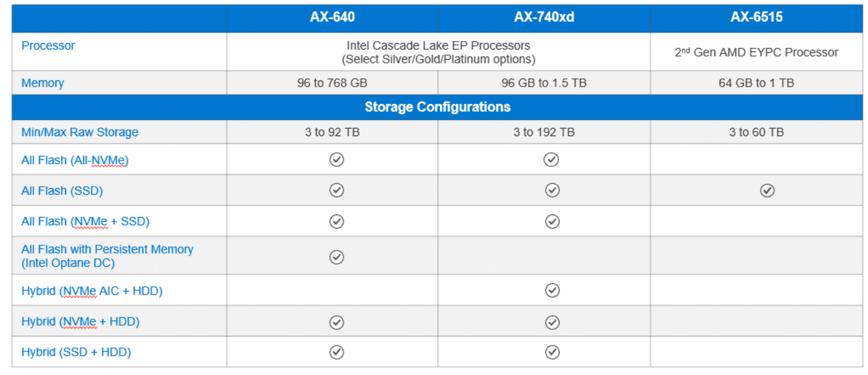This screenshot has height=375, width=868.
Task: Click the AX-640 Hybrid (NVMe + HDD) checkmark
Action: pos(337,322)
